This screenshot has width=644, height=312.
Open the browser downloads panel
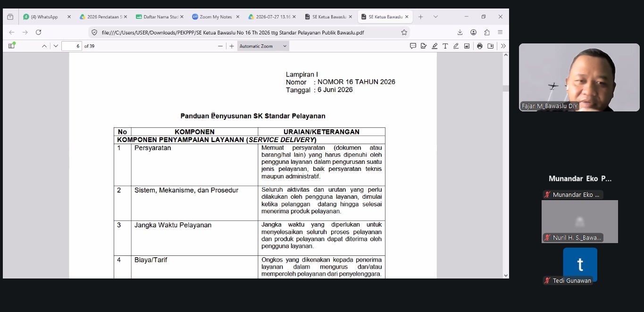coord(460,32)
